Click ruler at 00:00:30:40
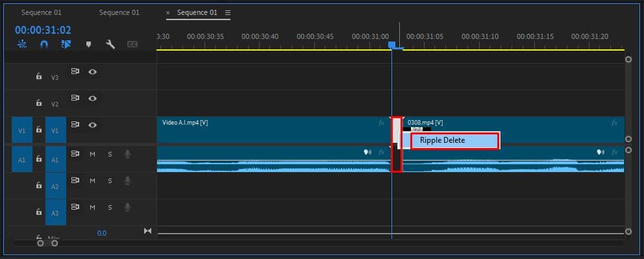 [x=260, y=36]
